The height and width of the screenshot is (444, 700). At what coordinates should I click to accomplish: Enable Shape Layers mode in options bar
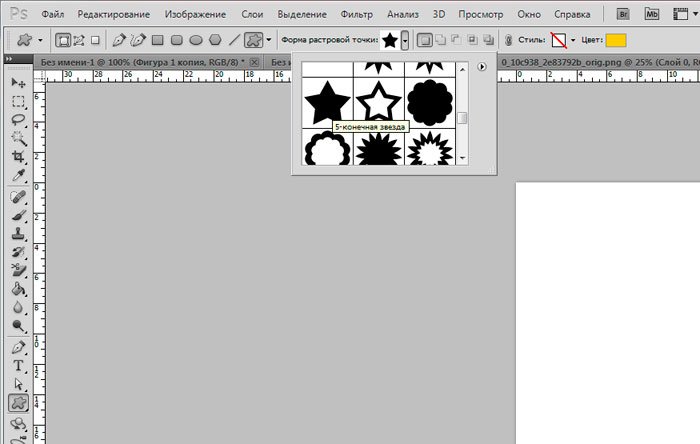point(63,40)
